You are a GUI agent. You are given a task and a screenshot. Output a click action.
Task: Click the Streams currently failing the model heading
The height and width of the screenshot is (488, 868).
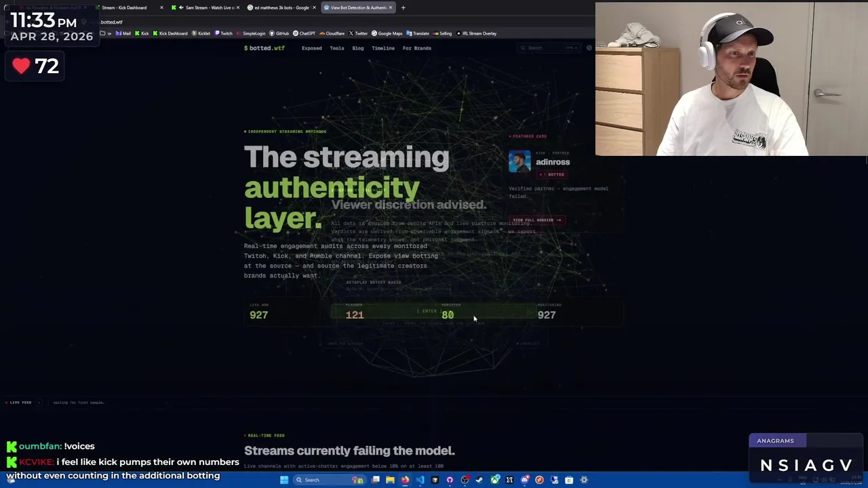tap(349, 451)
